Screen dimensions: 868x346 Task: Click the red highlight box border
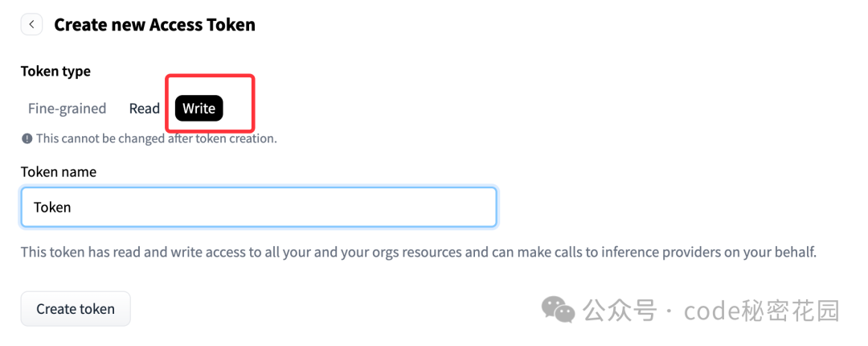pos(254,103)
